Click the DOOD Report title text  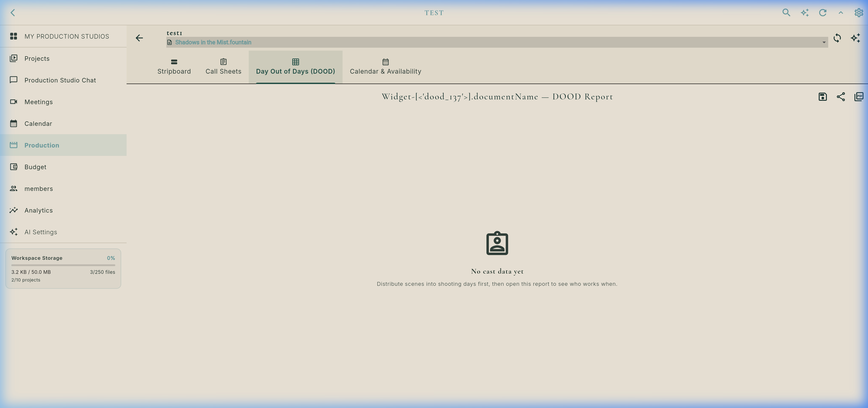point(497,97)
